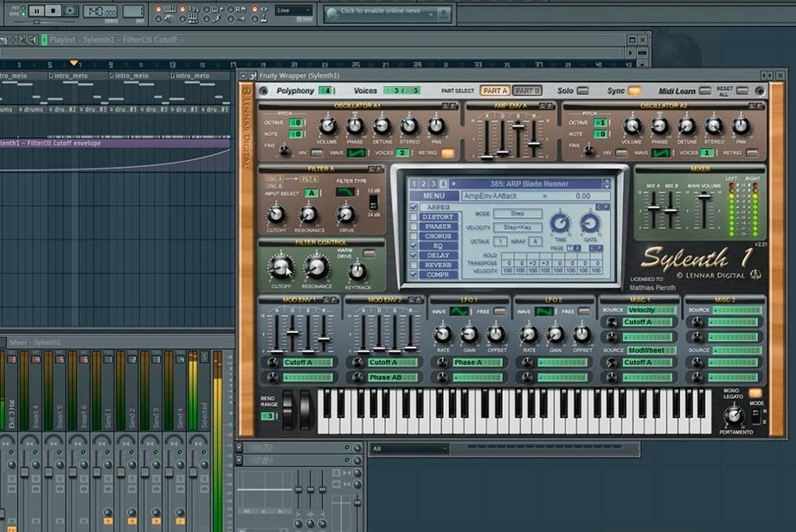This screenshot has width=796, height=532.
Task: Turn the Portamento knob
Action: tap(734, 417)
